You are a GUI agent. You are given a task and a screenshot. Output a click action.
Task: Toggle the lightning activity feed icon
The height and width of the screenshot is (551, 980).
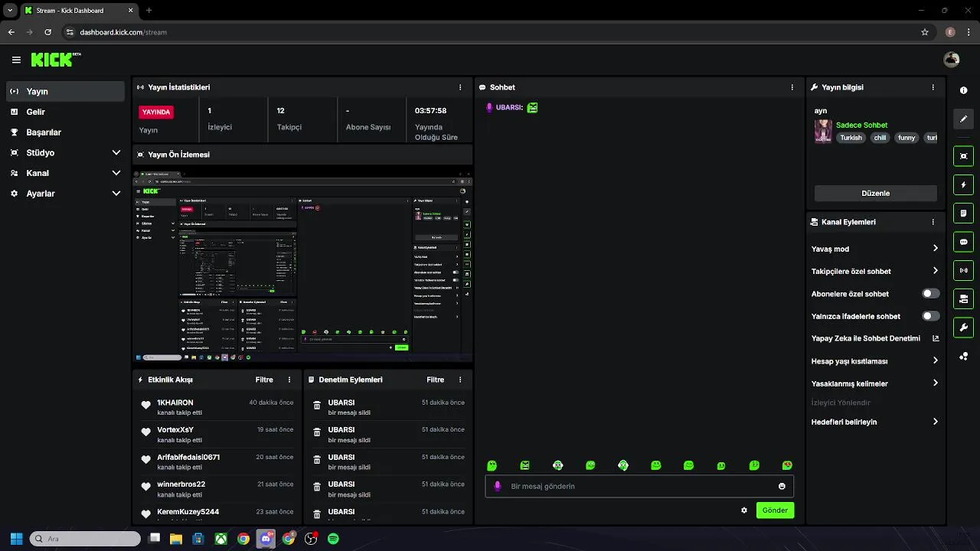pos(963,184)
